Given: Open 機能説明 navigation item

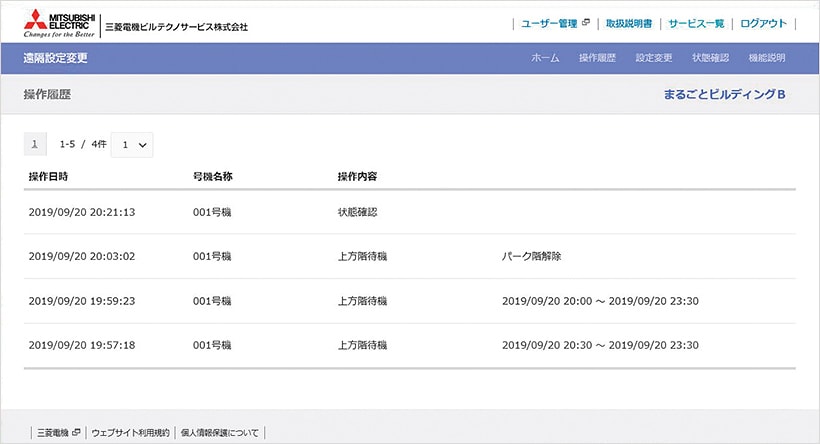Looking at the screenshot, I should point(767,58).
